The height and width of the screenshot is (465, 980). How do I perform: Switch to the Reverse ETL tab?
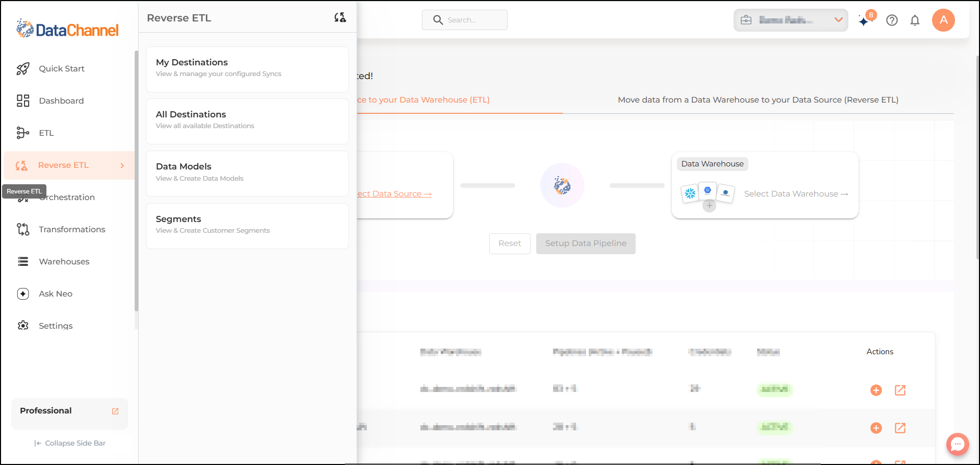pyautogui.click(x=758, y=100)
